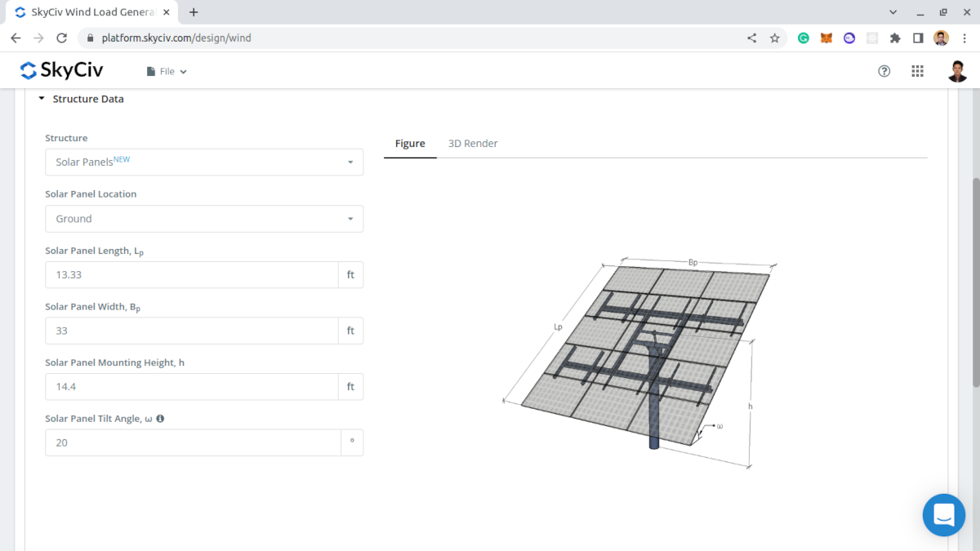Click the SkyCiv logo
Screen dimensions: 980x551
pos(61,71)
